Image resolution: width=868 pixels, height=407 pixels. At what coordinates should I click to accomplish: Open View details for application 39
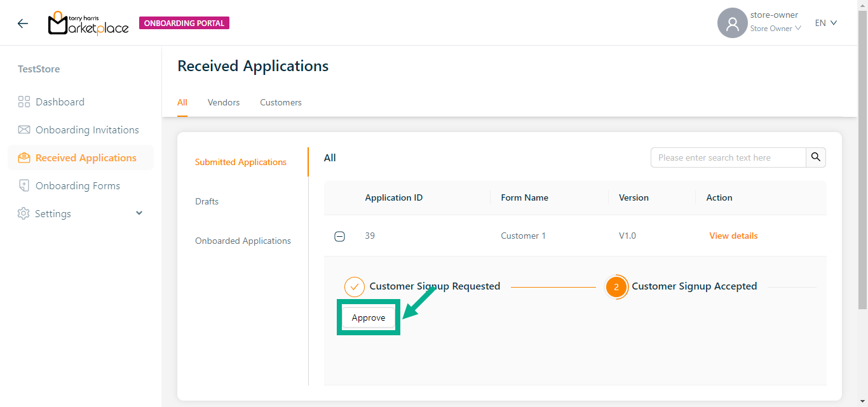(x=733, y=236)
